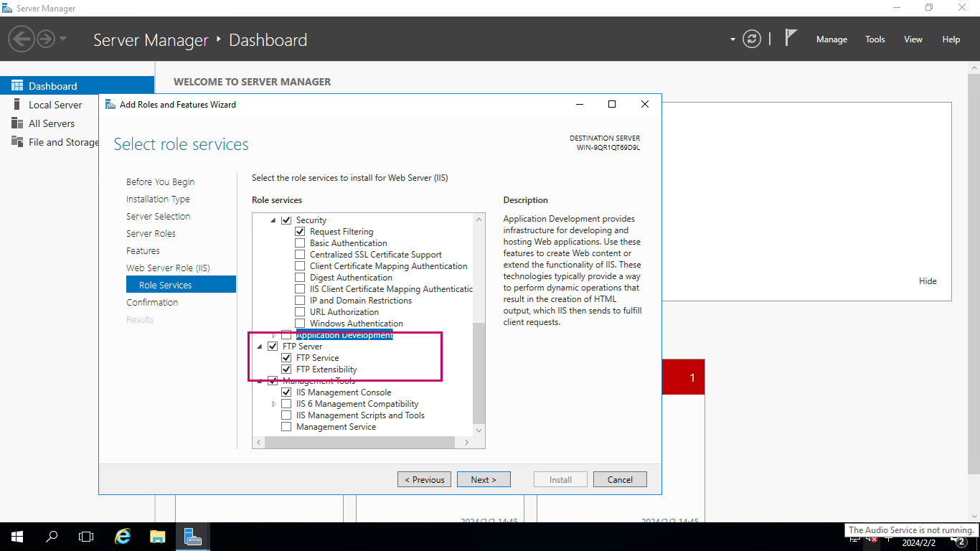This screenshot has height=551, width=980.
Task: Check Centralized SSL Certificate Support
Action: click(300, 255)
